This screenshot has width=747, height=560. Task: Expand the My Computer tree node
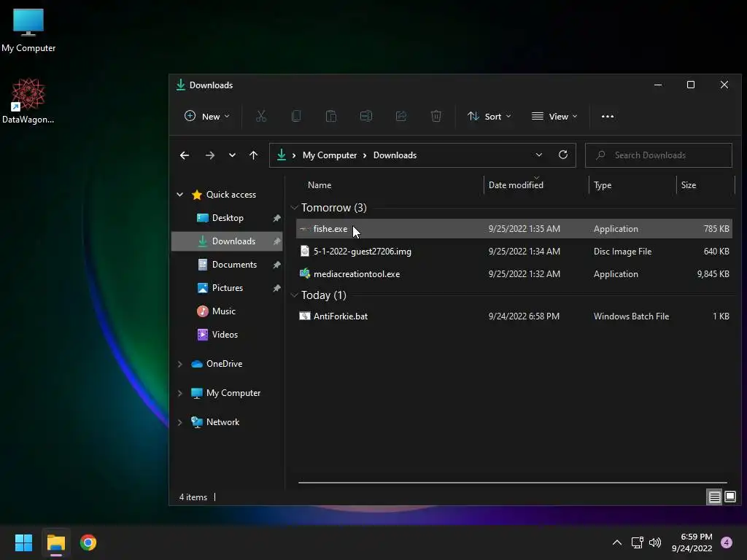pyautogui.click(x=179, y=393)
